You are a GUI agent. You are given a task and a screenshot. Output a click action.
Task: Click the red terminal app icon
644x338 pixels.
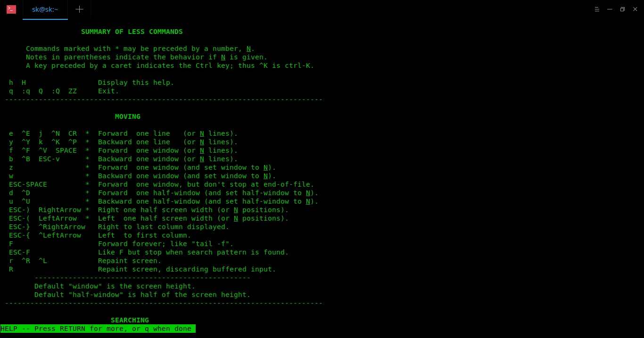coord(11,9)
